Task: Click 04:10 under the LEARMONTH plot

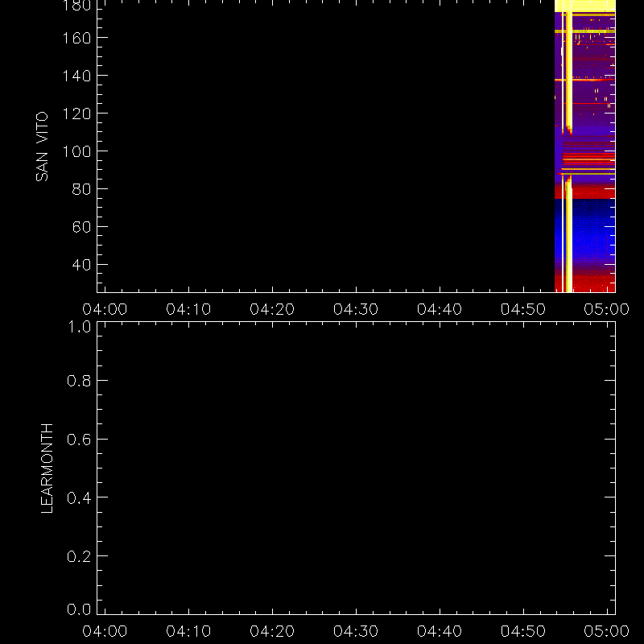Action: [x=188, y=631]
